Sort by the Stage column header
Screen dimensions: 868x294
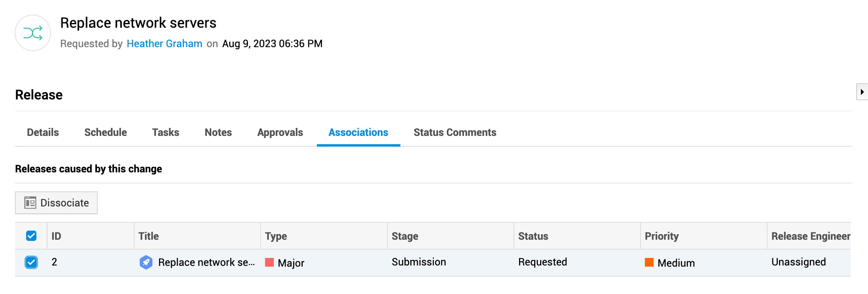405,236
